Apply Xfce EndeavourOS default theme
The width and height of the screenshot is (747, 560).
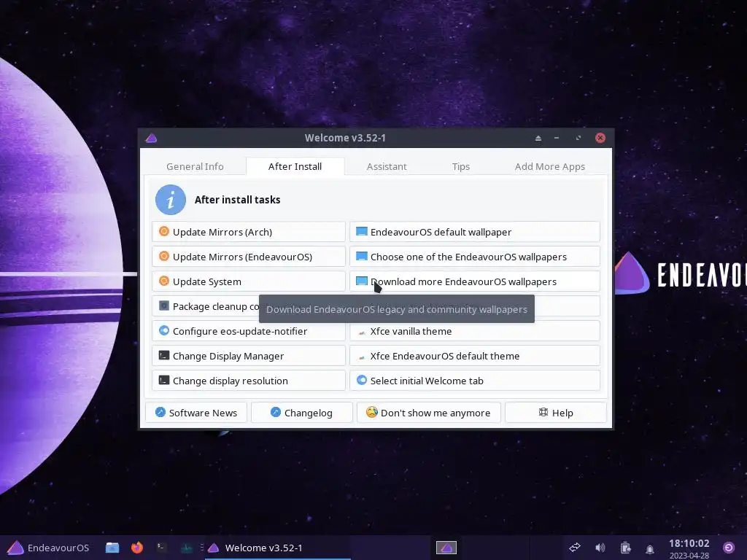(474, 356)
